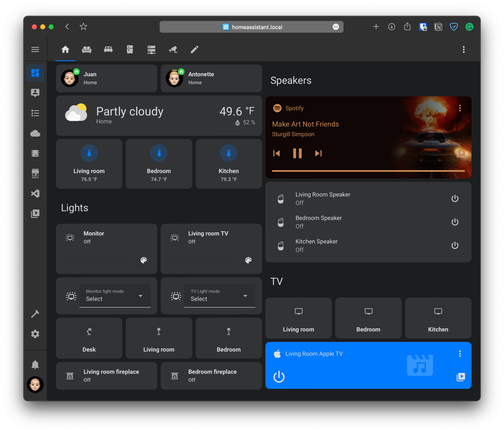
Task: Skip to next Spotify track
Action: point(318,153)
